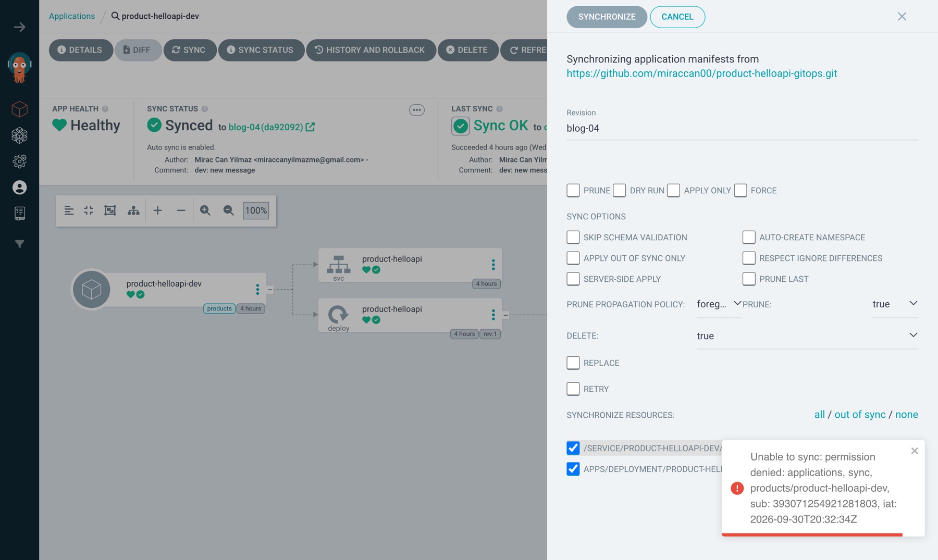Open the product-helloapi-gitops GitHub repository link
This screenshot has height=560, width=938.
tap(701, 73)
